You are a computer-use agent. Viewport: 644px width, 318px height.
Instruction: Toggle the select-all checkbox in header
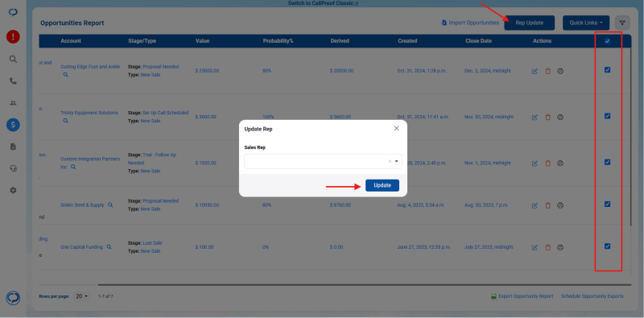point(608,41)
